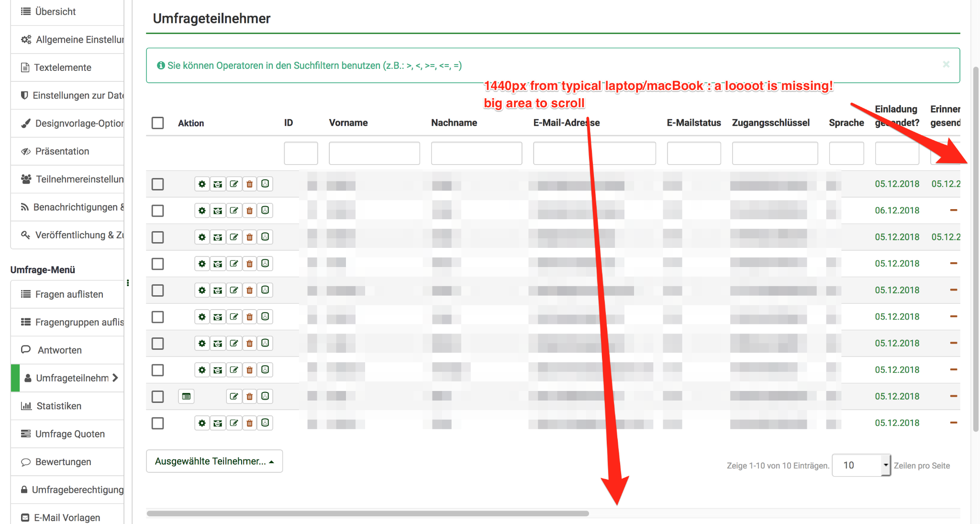This screenshot has height=524, width=980.
Task: Send invitation icon in the fifth participant row
Action: coord(218,290)
